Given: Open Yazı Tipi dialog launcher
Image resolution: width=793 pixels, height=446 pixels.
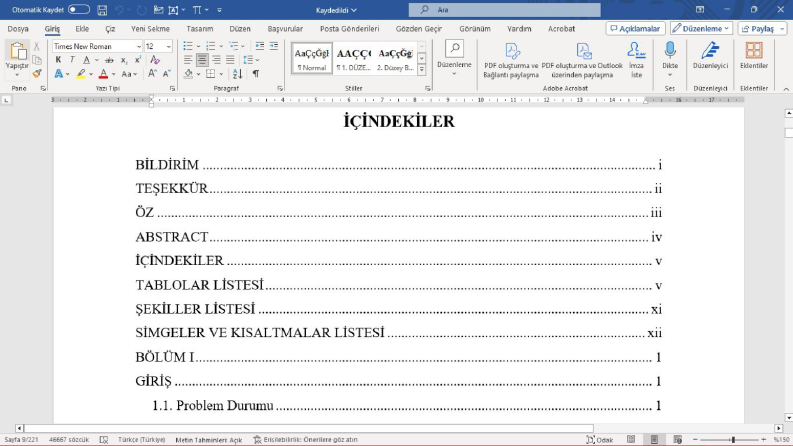Looking at the screenshot, I should 172,88.
